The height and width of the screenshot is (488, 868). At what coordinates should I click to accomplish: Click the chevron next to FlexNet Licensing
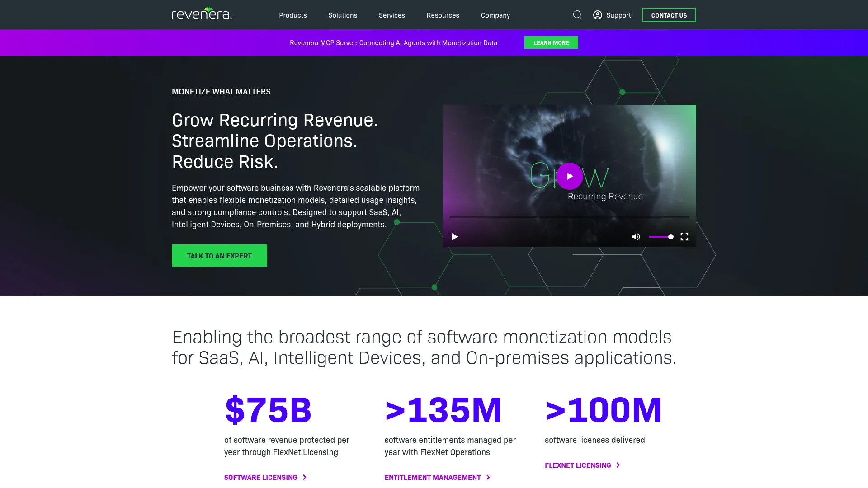618,465
